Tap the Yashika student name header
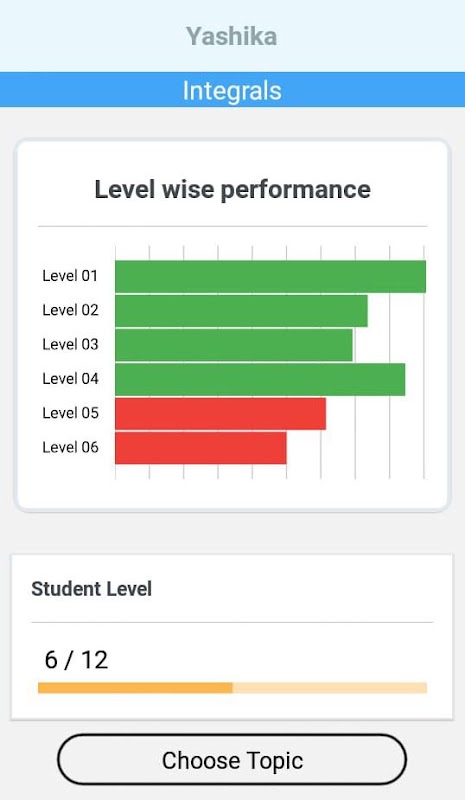This screenshot has height=800, width=465. (232, 36)
